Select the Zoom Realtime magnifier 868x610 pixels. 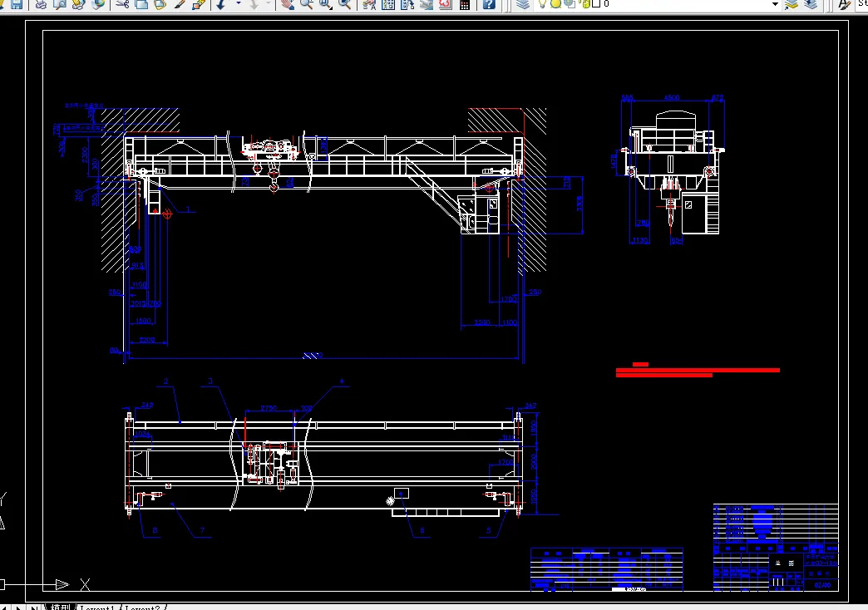point(306,4)
